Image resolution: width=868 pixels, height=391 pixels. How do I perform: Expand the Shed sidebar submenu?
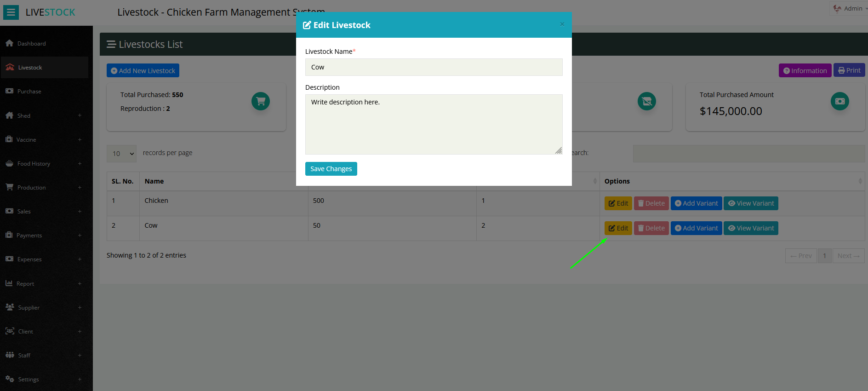click(x=80, y=115)
